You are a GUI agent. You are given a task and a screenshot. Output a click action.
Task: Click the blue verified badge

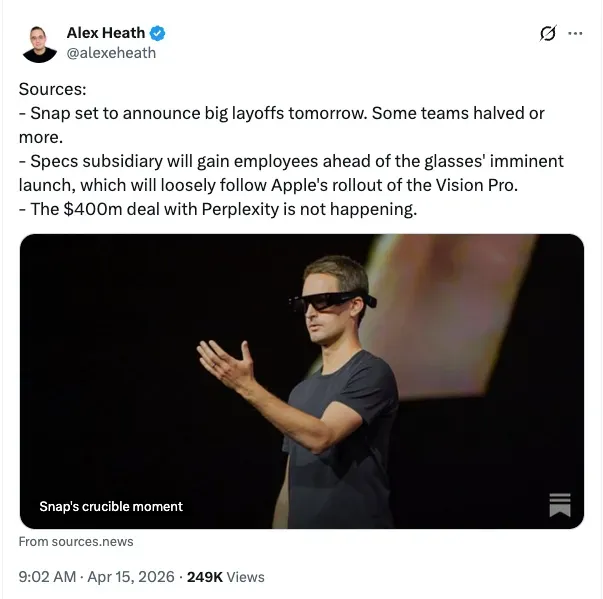[x=157, y=33]
